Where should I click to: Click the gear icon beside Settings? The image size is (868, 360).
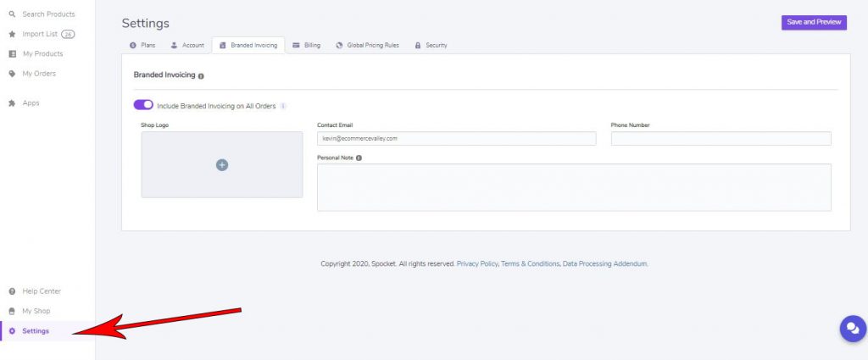12,330
